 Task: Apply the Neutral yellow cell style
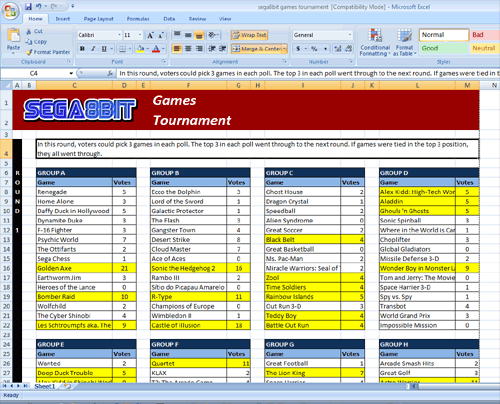[x=485, y=48]
